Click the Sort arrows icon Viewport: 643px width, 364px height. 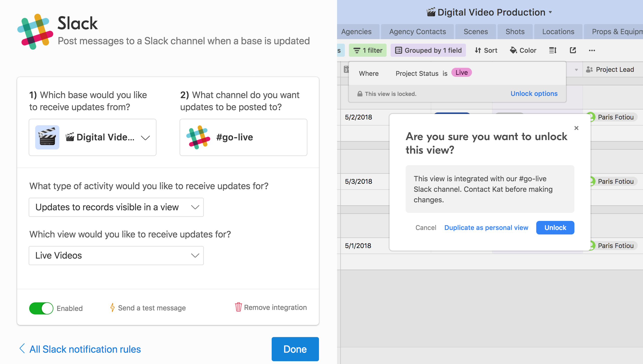478,50
